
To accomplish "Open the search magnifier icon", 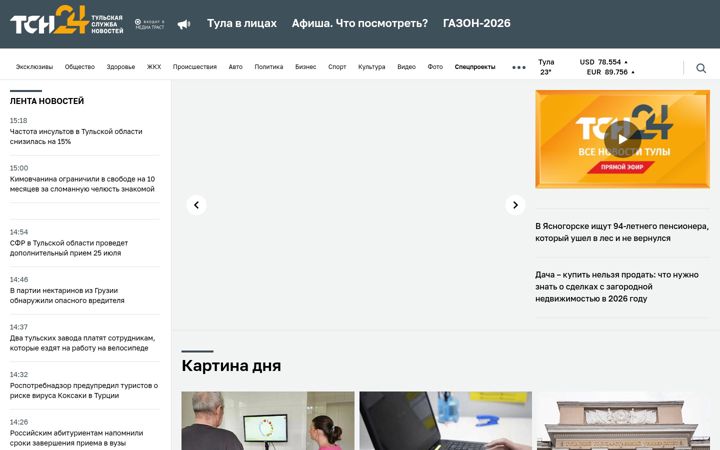I will coord(701,68).
